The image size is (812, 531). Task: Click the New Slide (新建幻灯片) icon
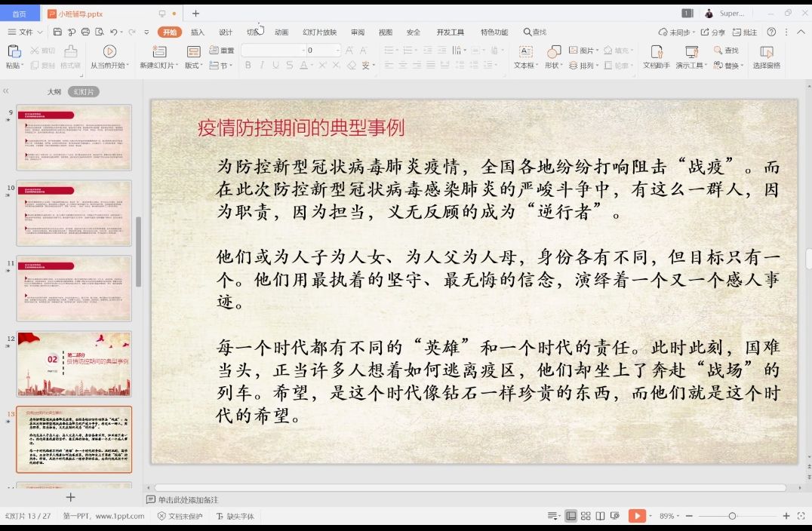point(158,51)
